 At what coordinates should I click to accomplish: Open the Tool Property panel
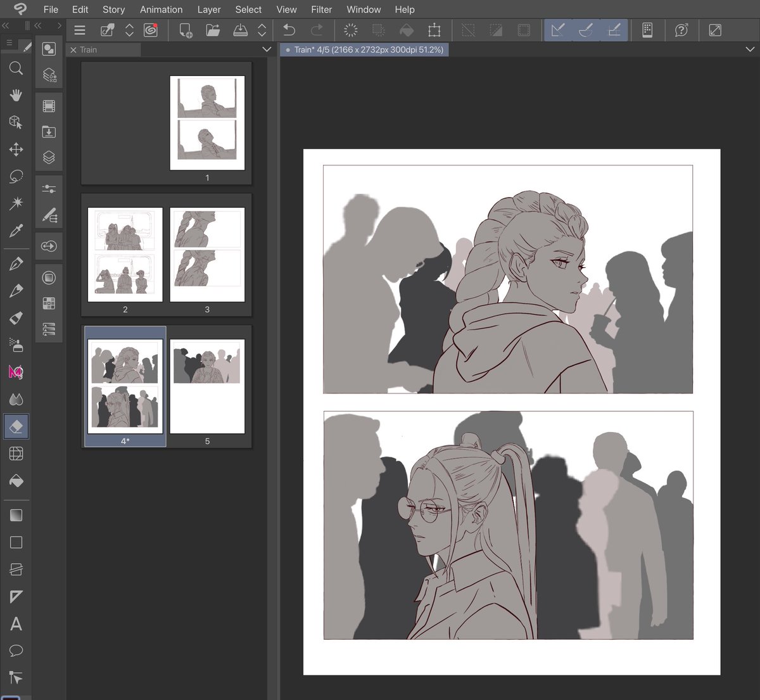click(x=49, y=188)
